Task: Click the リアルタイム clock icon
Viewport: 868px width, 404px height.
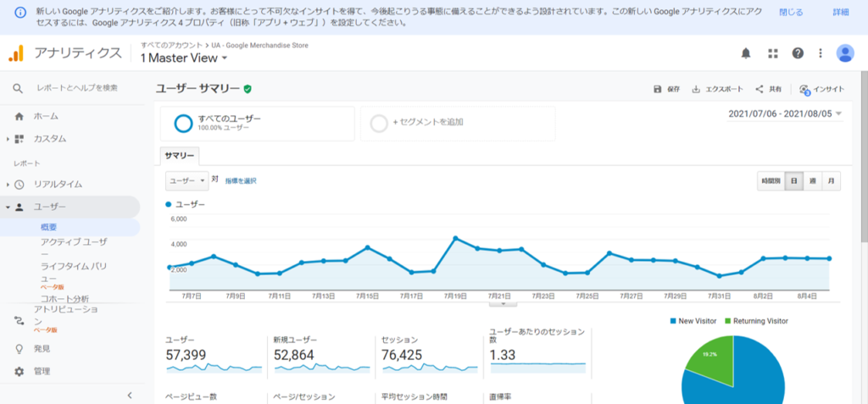Action: click(19, 185)
